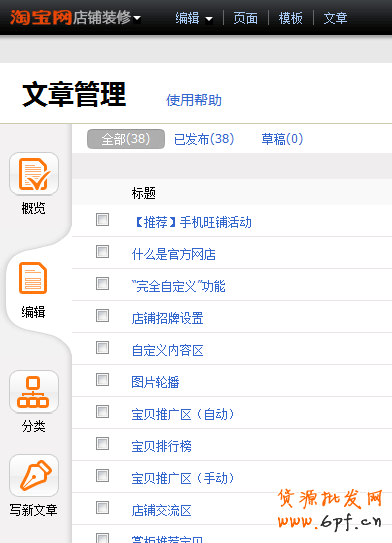
Task: Check the box beside 什么是官方网店
Action: click(x=103, y=252)
